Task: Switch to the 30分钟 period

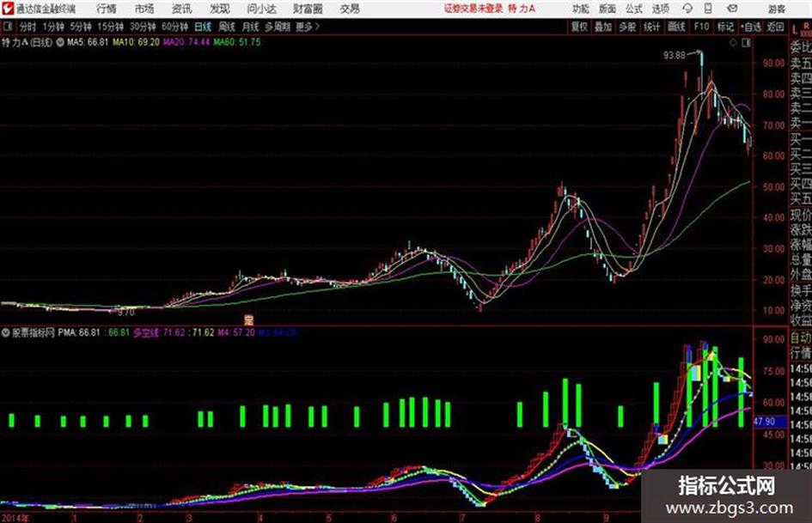Action: click(x=143, y=27)
